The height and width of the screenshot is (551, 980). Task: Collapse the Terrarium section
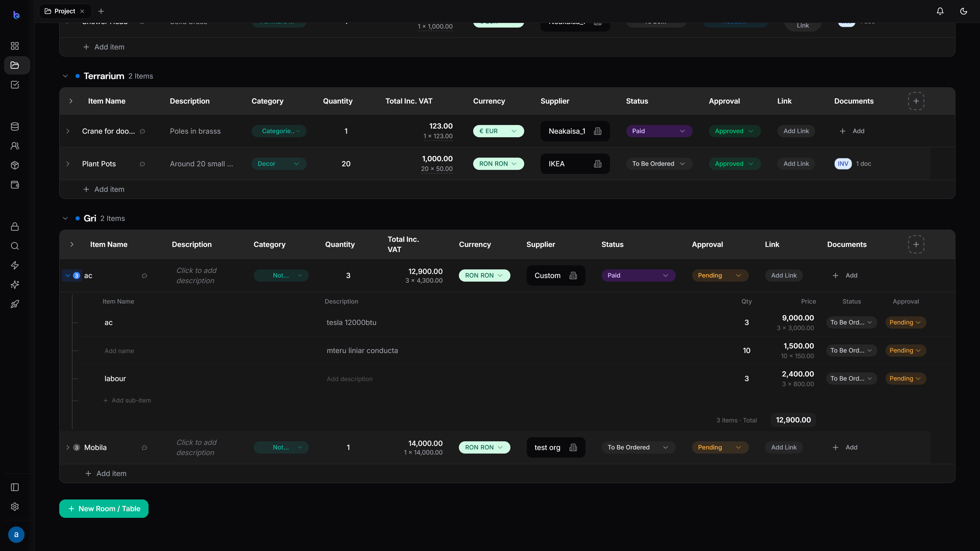click(65, 76)
